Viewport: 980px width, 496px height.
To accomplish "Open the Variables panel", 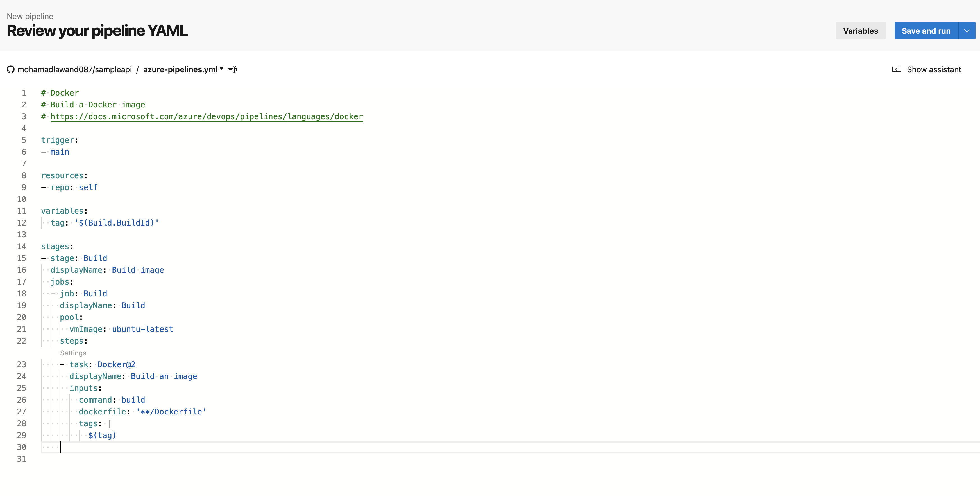I will [860, 31].
